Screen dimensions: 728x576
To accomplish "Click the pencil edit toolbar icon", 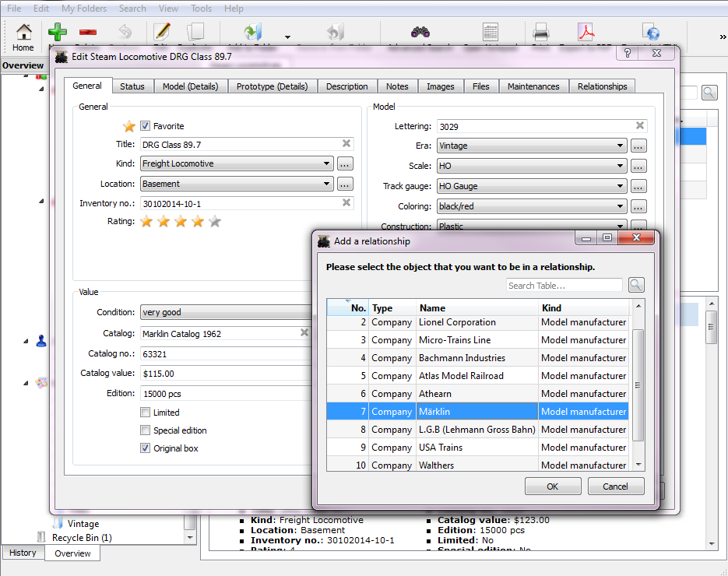I will click(x=162, y=32).
